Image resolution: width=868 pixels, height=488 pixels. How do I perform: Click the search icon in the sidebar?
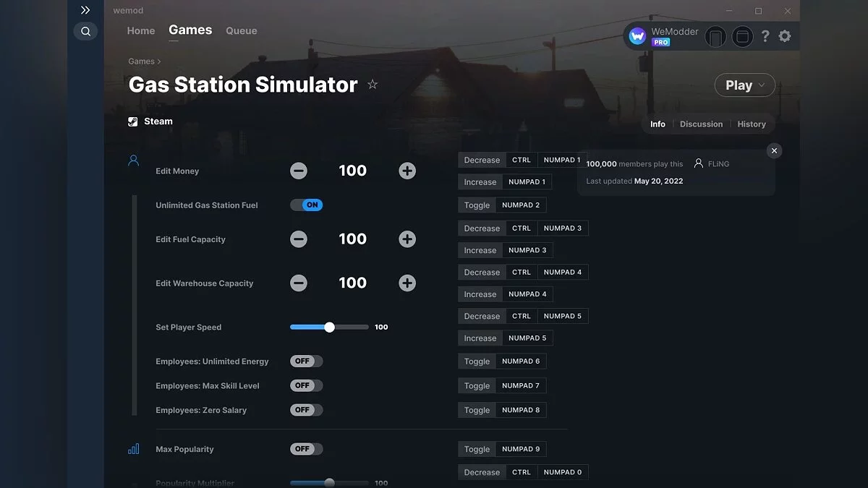click(x=85, y=31)
